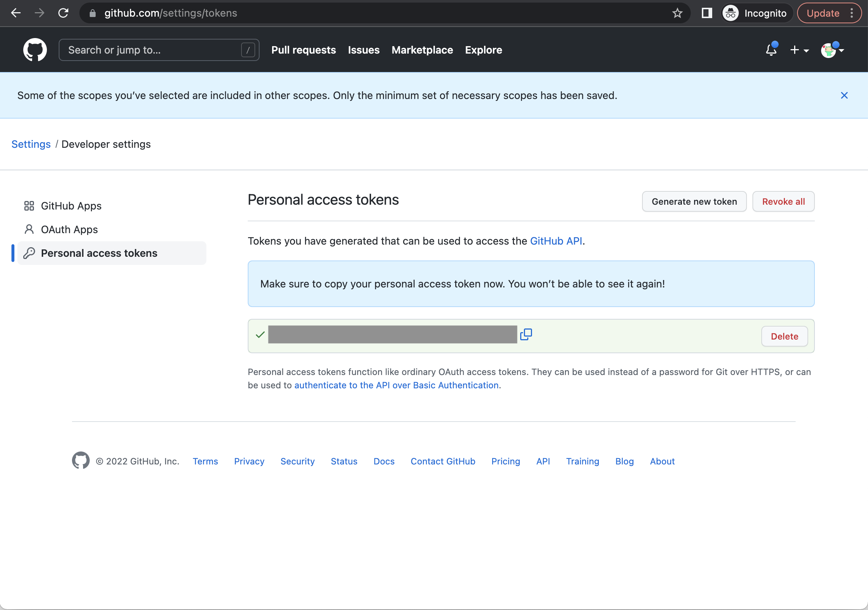This screenshot has width=868, height=610.
Task: Click the Update button in Chrome
Action: click(x=823, y=13)
